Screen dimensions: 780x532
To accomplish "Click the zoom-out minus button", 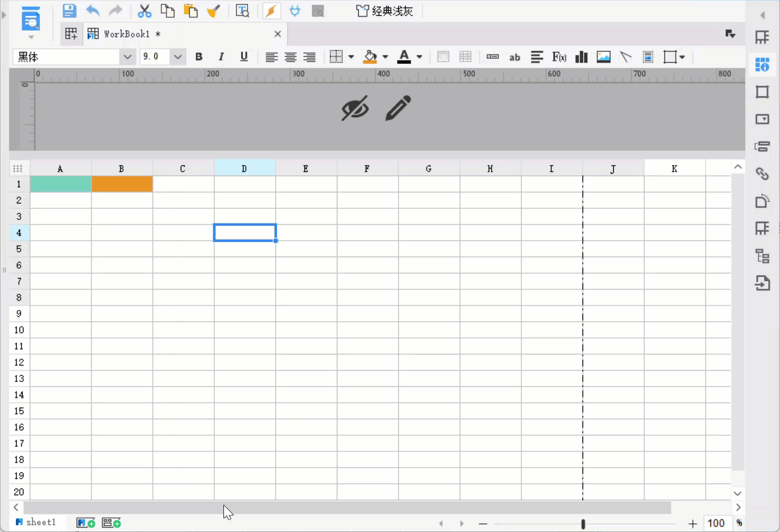I will pyautogui.click(x=483, y=523).
